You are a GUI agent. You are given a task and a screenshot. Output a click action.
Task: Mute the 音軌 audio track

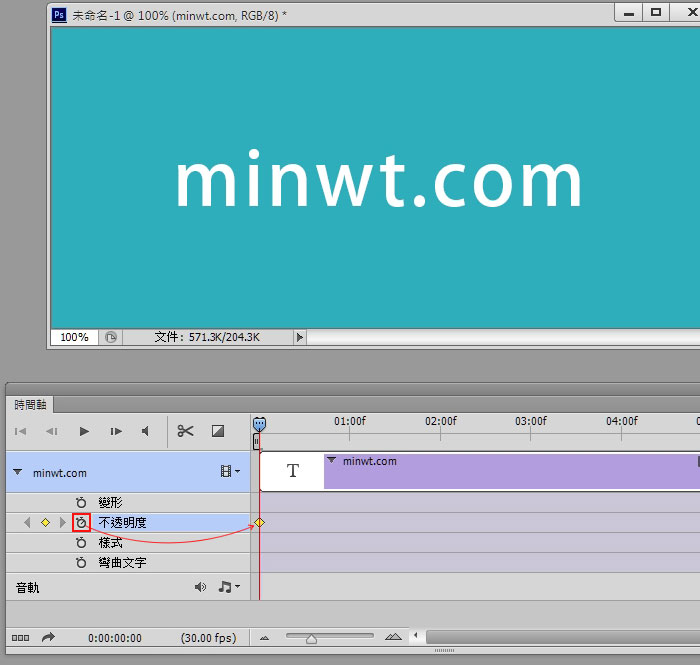[200, 587]
